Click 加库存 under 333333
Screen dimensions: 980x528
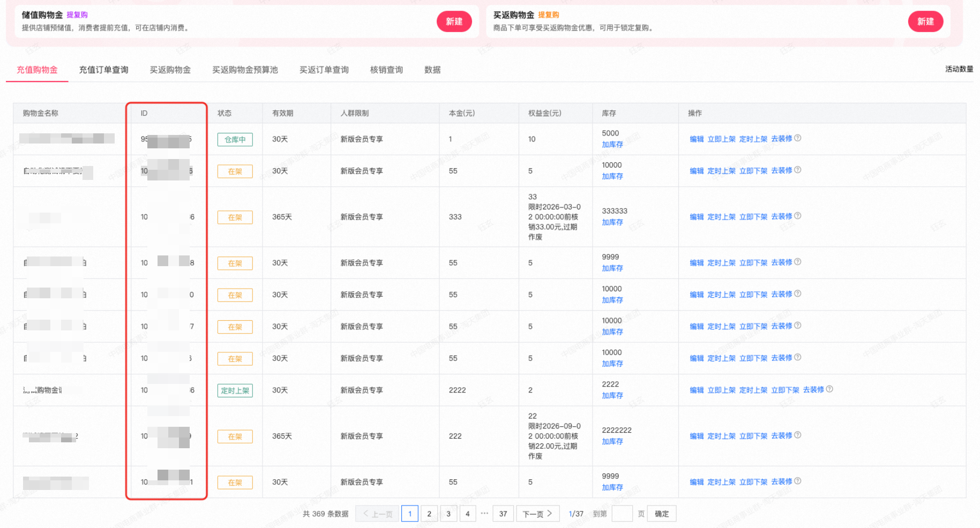pyautogui.click(x=612, y=222)
